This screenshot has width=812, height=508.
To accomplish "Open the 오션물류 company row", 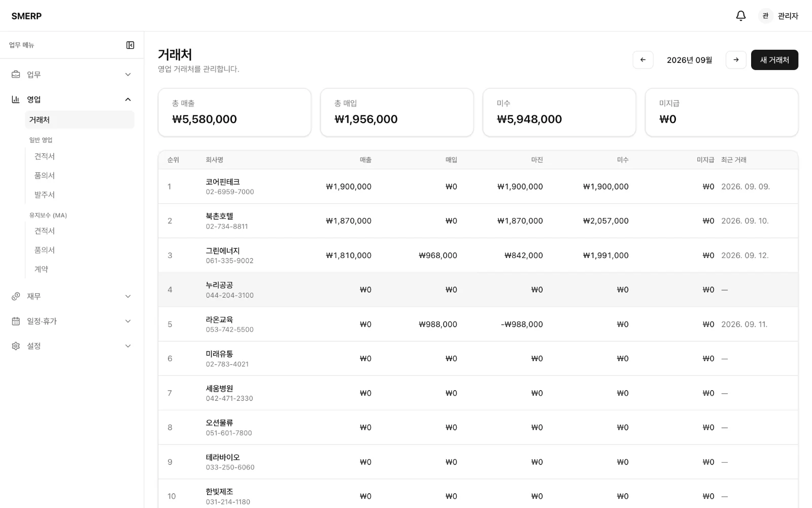I will pyautogui.click(x=478, y=428).
